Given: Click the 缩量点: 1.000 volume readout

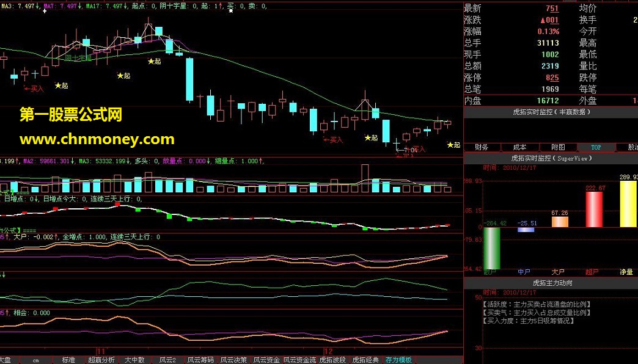Looking at the screenshot, I should pyautogui.click(x=240, y=161).
